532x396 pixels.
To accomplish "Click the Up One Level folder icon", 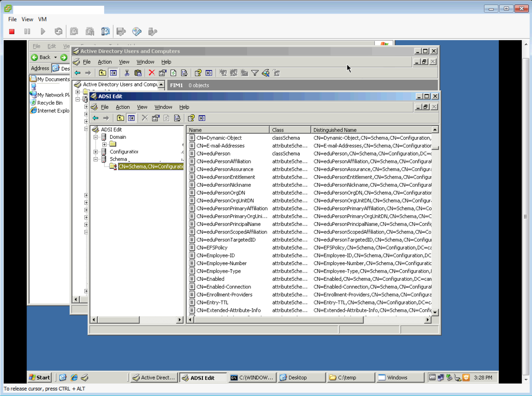I will click(x=120, y=118).
